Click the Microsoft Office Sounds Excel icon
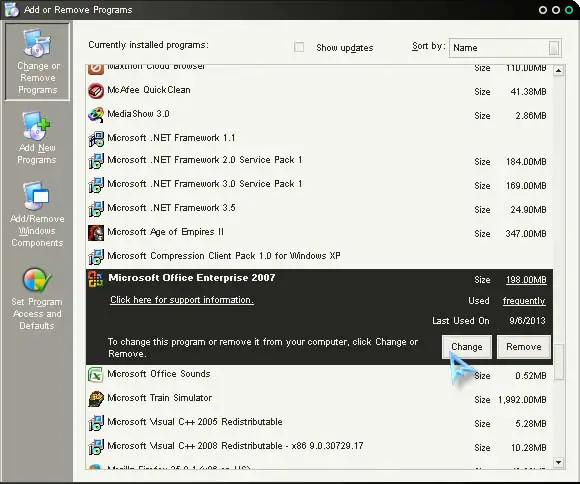 tap(96, 375)
